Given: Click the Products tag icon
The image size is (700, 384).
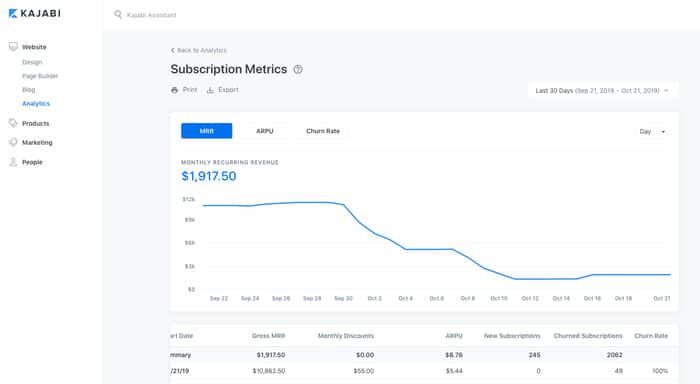Looking at the screenshot, I should point(13,123).
